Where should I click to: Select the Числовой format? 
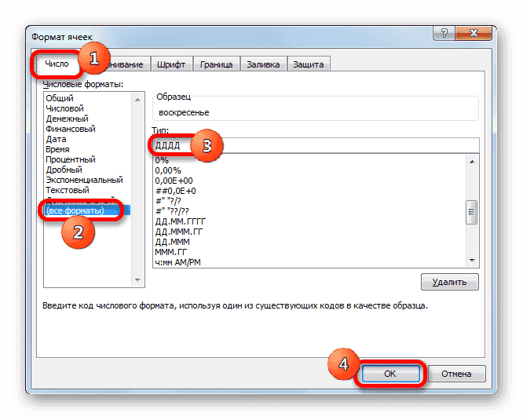[64, 108]
